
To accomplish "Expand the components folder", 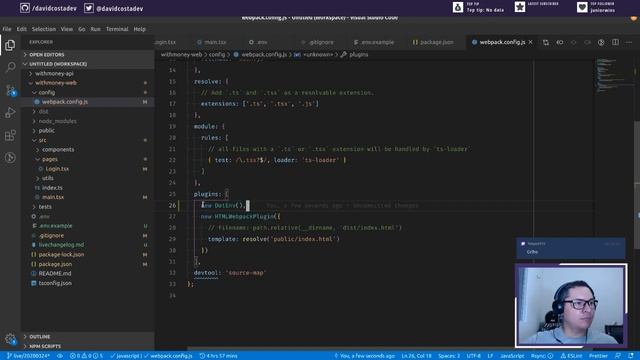I will (x=88, y=149).
